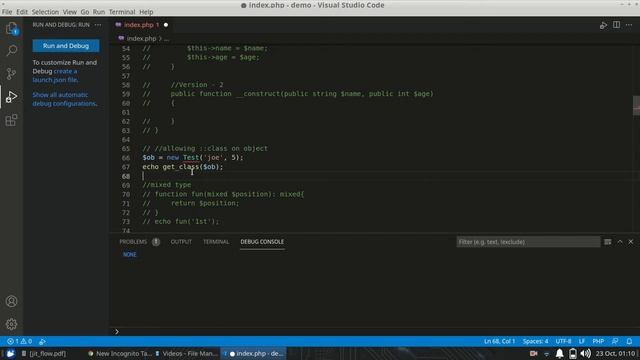Change encoding via UTF-8 status item
The image size is (640, 360).
click(x=563, y=341)
